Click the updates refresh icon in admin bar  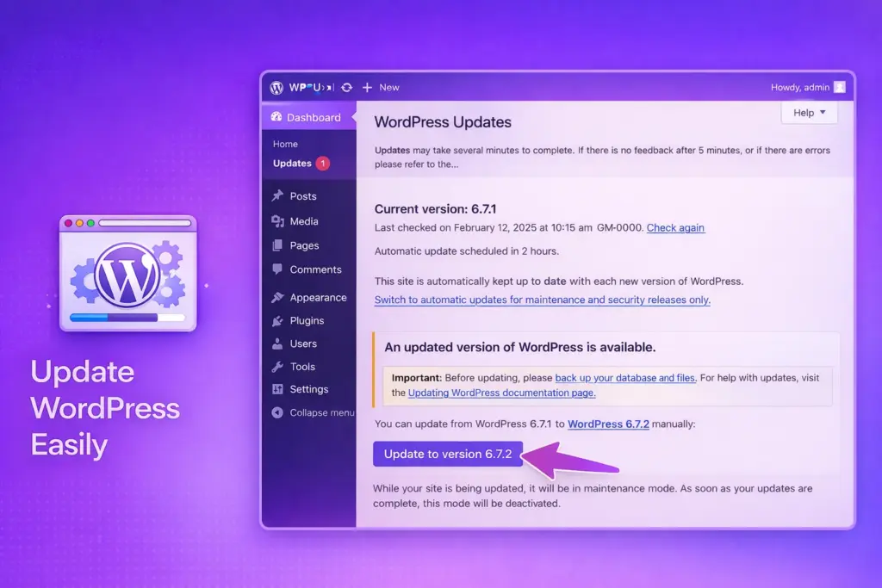347,87
